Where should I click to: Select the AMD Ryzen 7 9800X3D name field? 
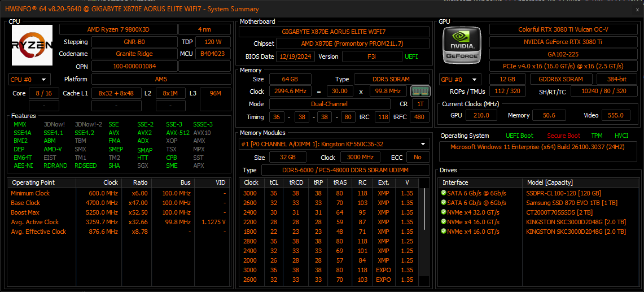119,29
